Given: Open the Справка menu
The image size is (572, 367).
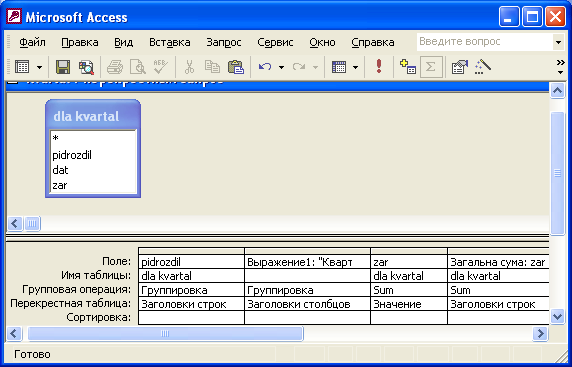Looking at the screenshot, I should [372, 42].
